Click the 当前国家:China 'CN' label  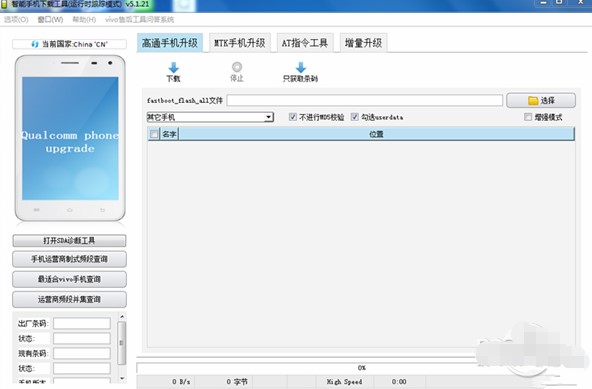click(75, 44)
